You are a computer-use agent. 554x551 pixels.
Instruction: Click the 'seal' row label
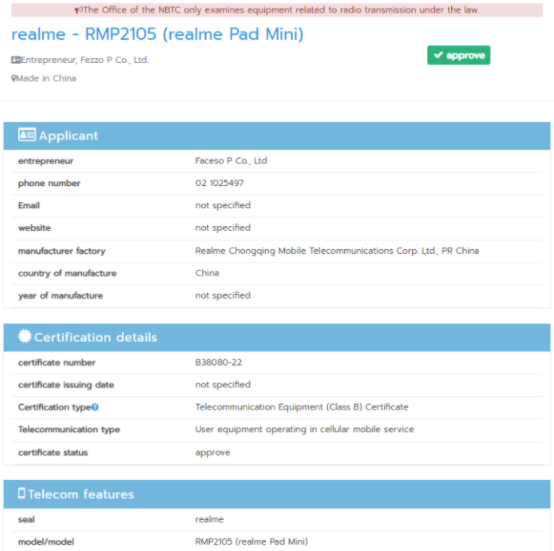coord(26,520)
